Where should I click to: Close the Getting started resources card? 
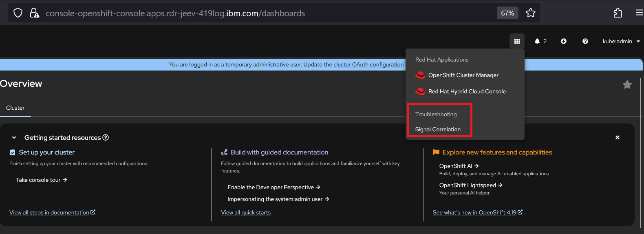[617, 137]
